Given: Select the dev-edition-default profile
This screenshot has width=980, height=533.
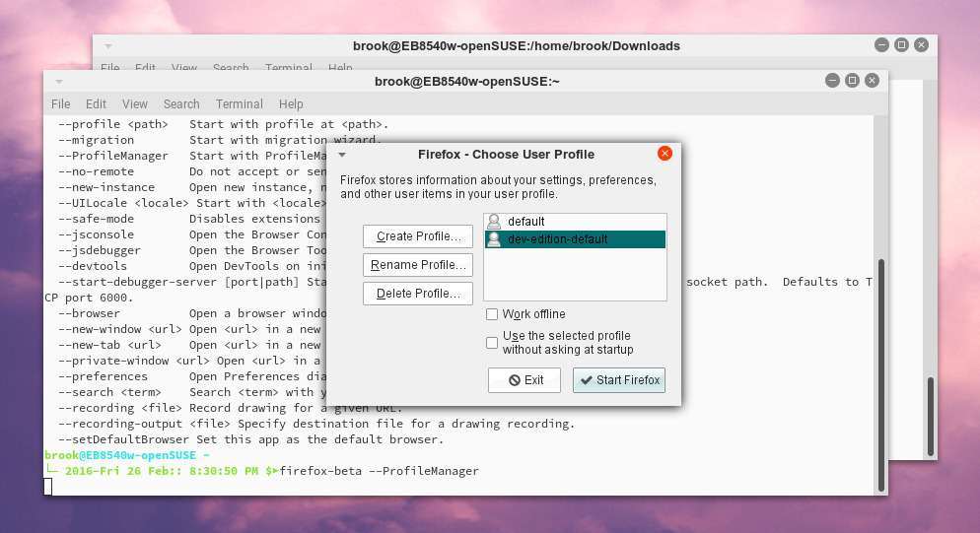Looking at the screenshot, I should (x=575, y=239).
